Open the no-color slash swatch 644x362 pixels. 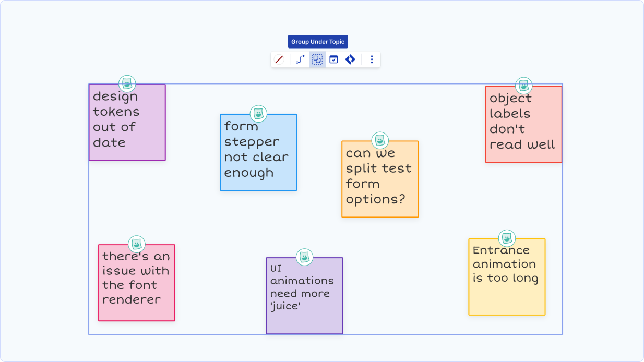tap(279, 59)
